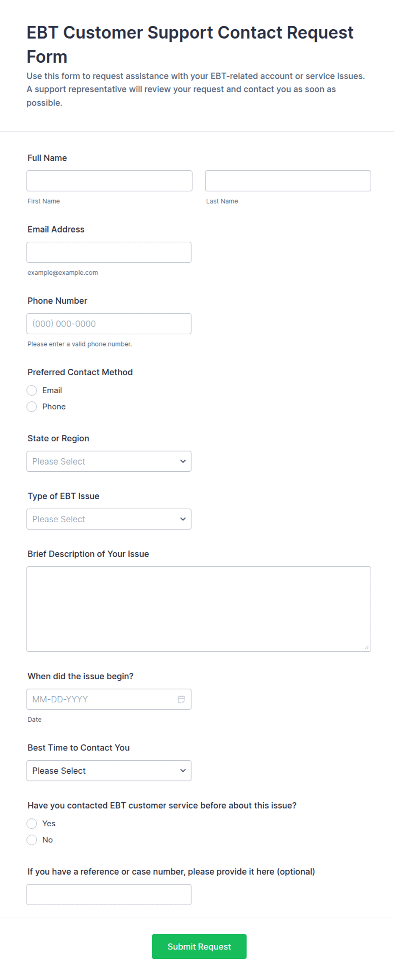The width and height of the screenshot is (394, 980).
Task: Grab the description textarea resize handle
Action: (366, 647)
